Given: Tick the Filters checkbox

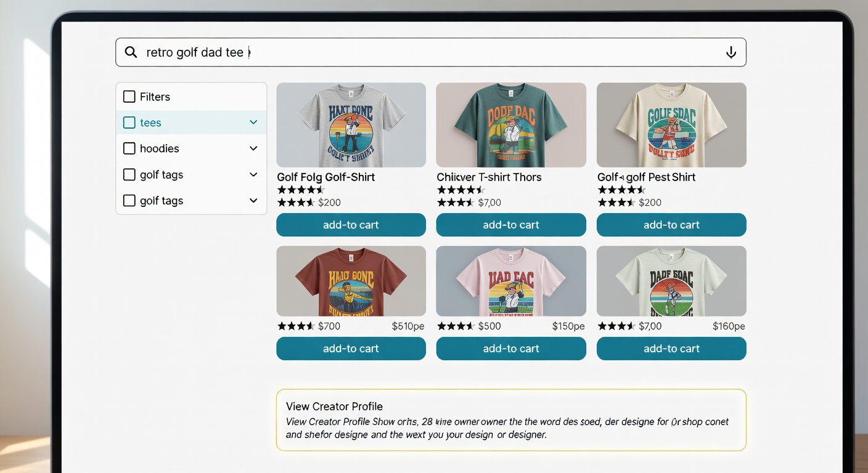Looking at the screenshot, I should [129, 97].
